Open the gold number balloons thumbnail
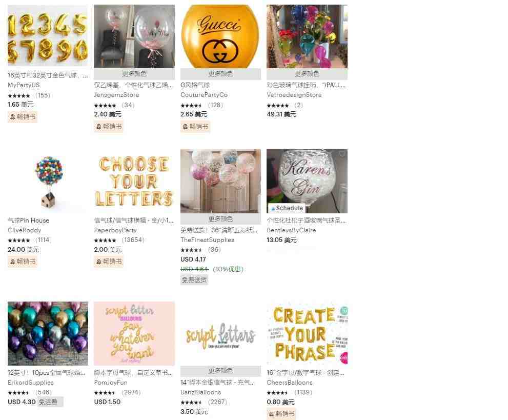508x420 pixels. (x=48, y=36)
